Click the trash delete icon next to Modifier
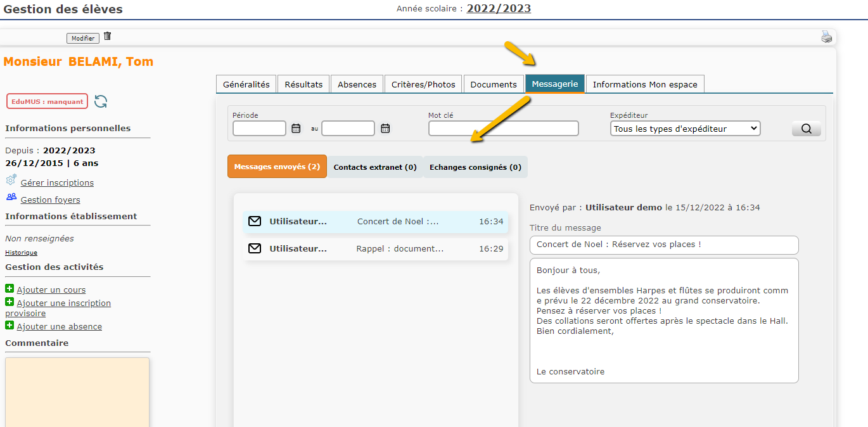Viewport: 868px width, 427px height. click(x=107, y=37)
